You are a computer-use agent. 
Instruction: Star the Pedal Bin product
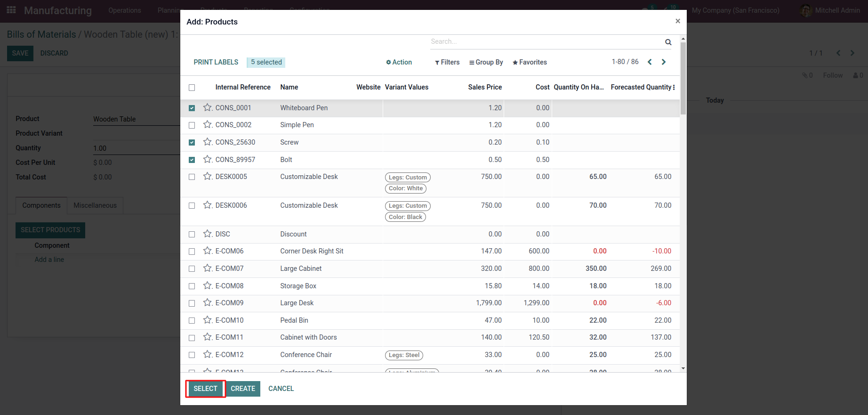tap(208, 320)
